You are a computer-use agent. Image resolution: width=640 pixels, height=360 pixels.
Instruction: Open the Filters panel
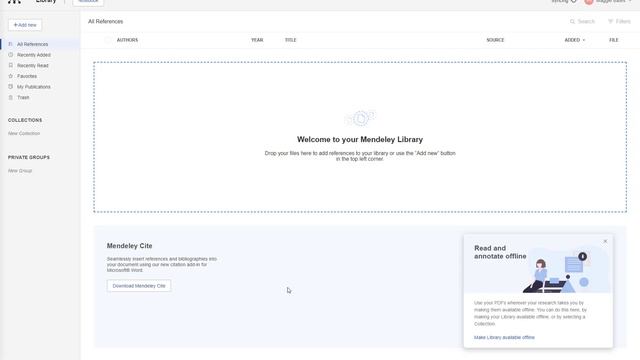point(620,21)
